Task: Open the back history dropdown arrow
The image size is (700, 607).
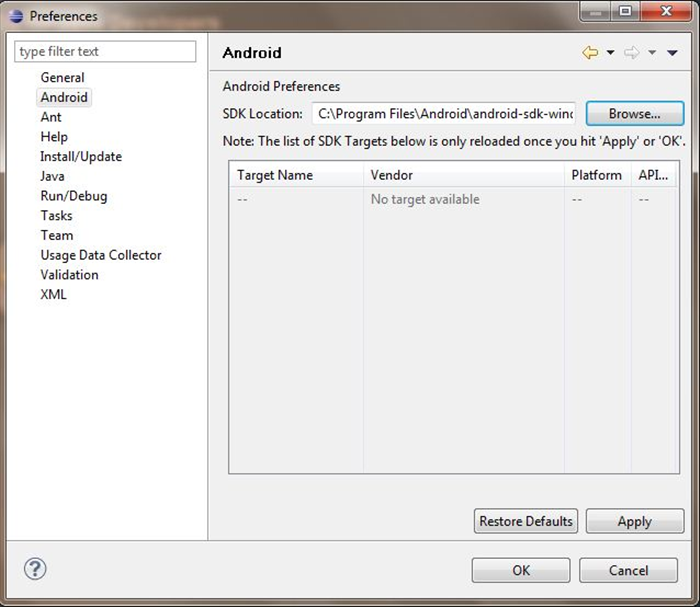Action: (610, 53)
